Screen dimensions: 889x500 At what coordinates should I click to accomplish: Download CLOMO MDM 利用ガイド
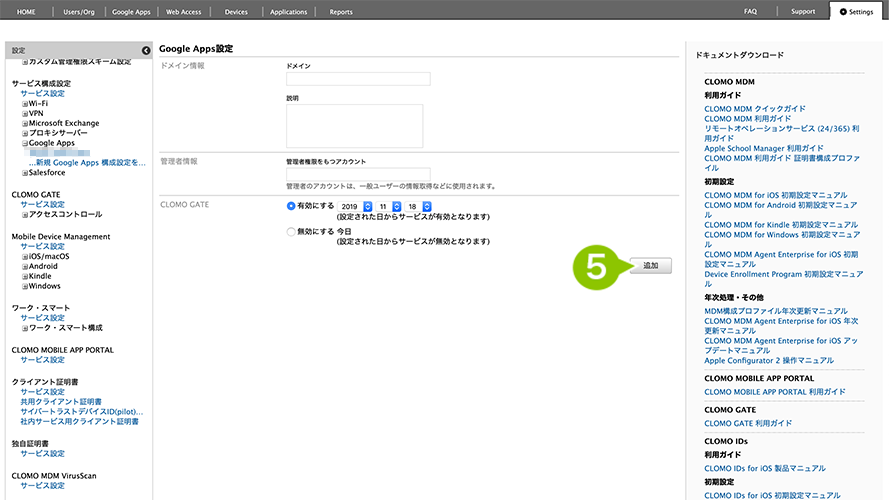point(747,118)
